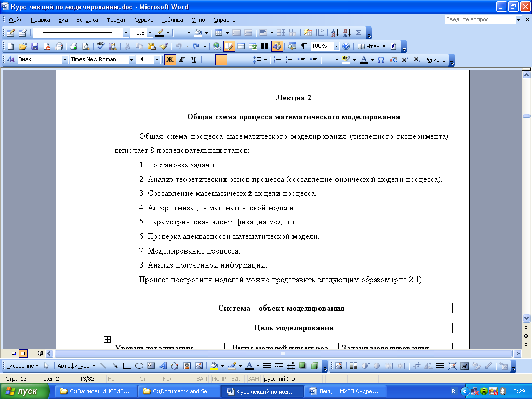
Task: Open the Вставка menu
Action: 87,20
